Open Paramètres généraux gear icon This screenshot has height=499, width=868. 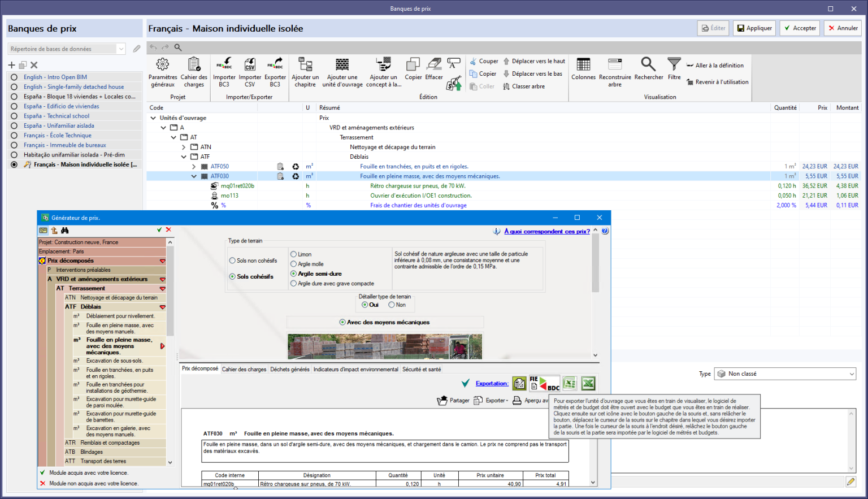pyautogui.click(x=163, y=64)
